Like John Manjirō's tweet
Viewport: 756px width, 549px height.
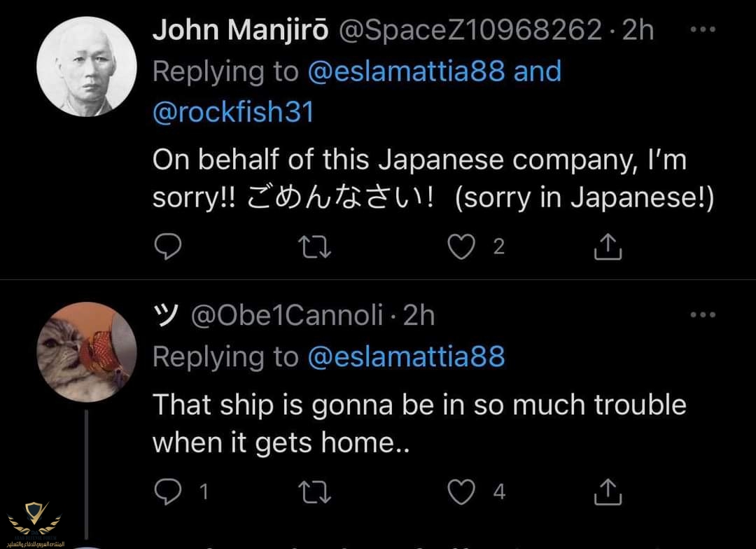tap(461, 246)
